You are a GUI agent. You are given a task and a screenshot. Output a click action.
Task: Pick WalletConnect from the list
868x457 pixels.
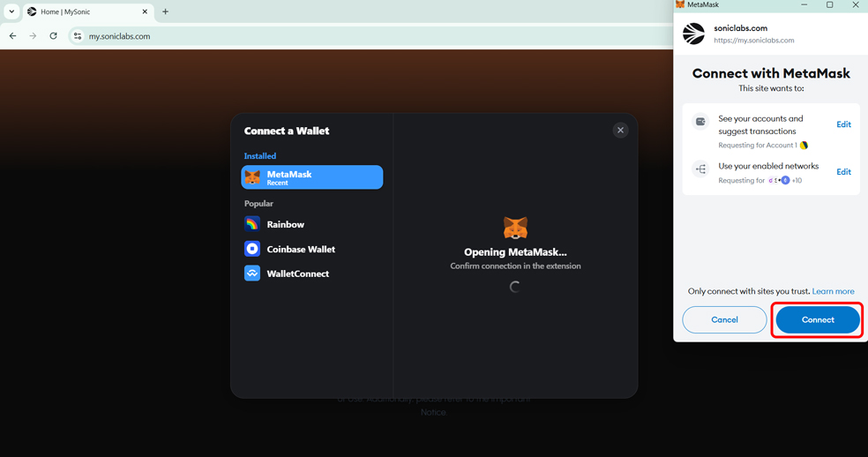(297, 273)
